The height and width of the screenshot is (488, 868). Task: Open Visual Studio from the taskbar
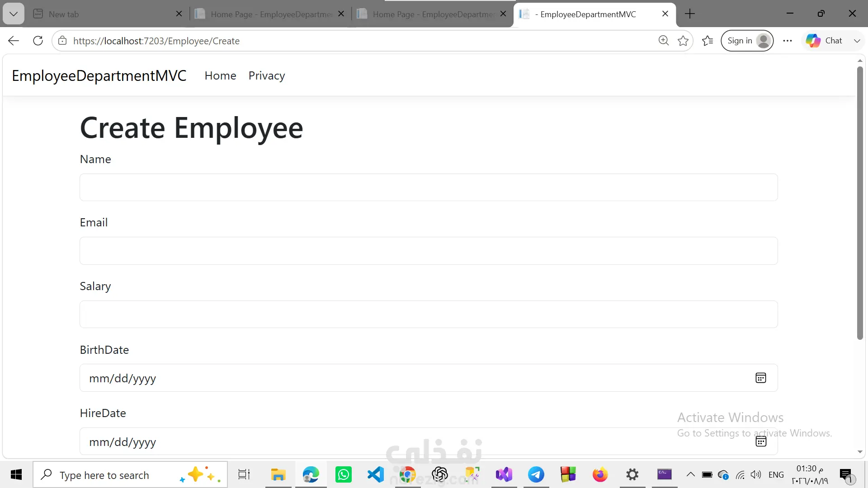pyautogui.click(x=504, y=474)
